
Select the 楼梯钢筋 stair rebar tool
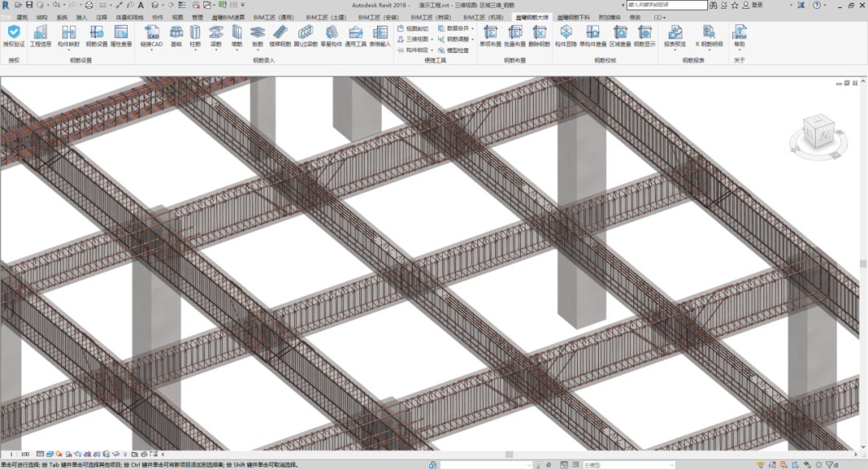[x=280, y=36]
